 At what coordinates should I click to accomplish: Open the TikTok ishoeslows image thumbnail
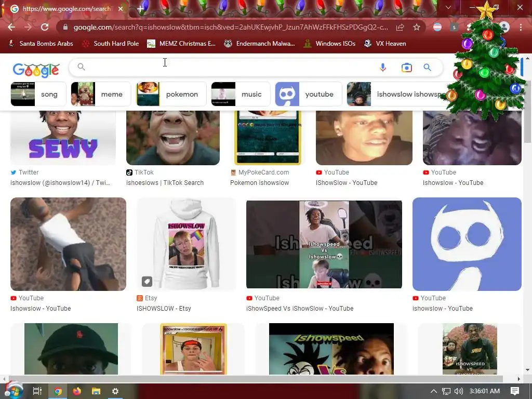click(172, 137)
